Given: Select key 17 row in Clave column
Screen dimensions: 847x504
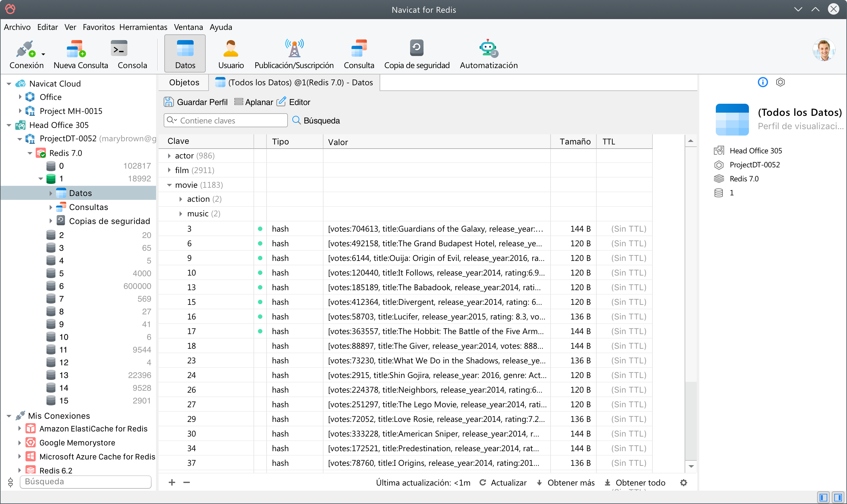Looking at the screenshot, I should pos(206,331).
